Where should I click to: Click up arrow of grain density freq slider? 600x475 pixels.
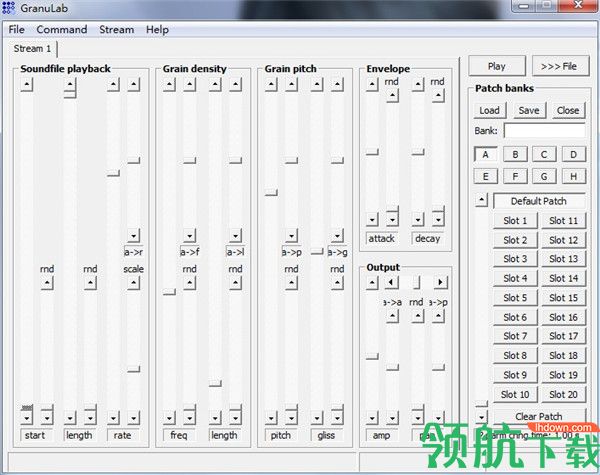[x=169, y=84]
